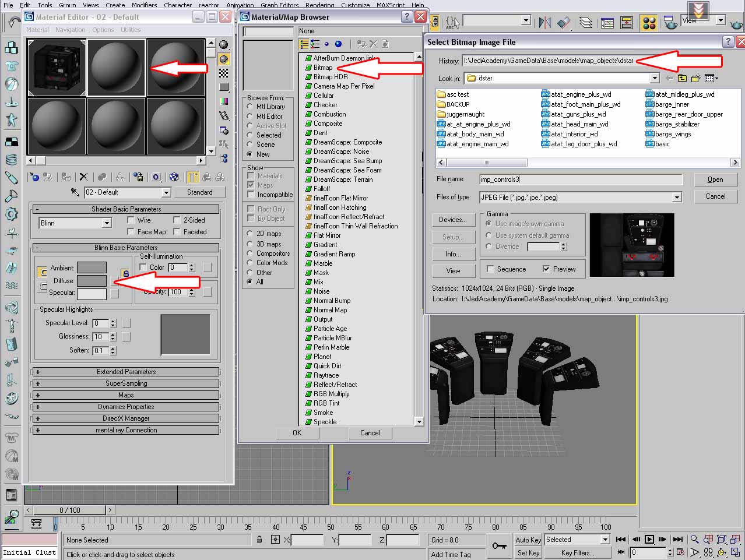Image resolution: width=745 pixels, height=560 pixels.
Task: Open the Blinn shader type dropdown
Action: pyautogui.click(x=107, y=223)
